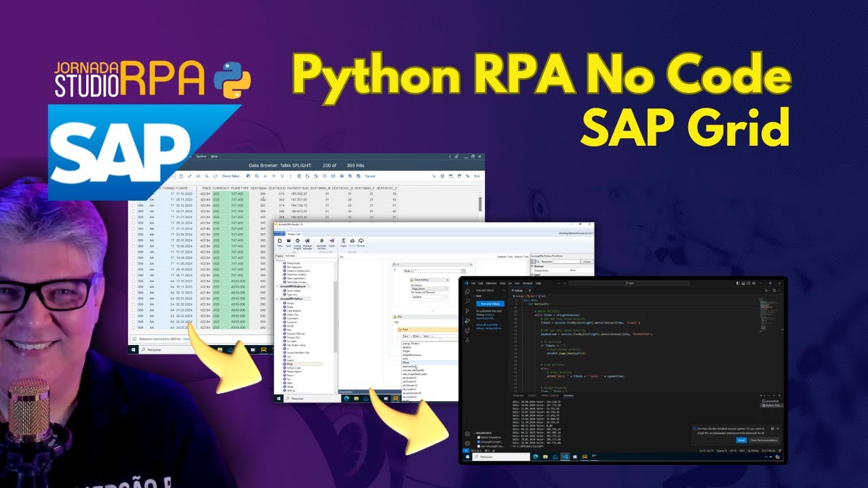Click VS Code icon in the taskbar
The height and width of the screenshot is (488, 868).
[x=565, y=457]
